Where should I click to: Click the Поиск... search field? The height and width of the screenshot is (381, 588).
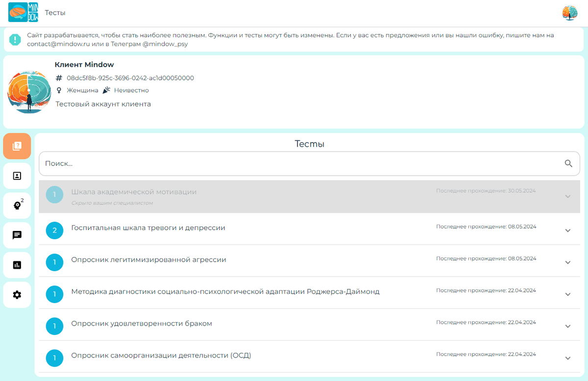point(309,164)
